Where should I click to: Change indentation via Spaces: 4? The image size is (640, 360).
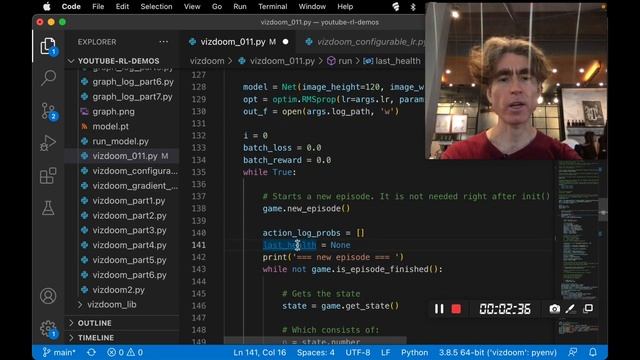tap(316, 352)
